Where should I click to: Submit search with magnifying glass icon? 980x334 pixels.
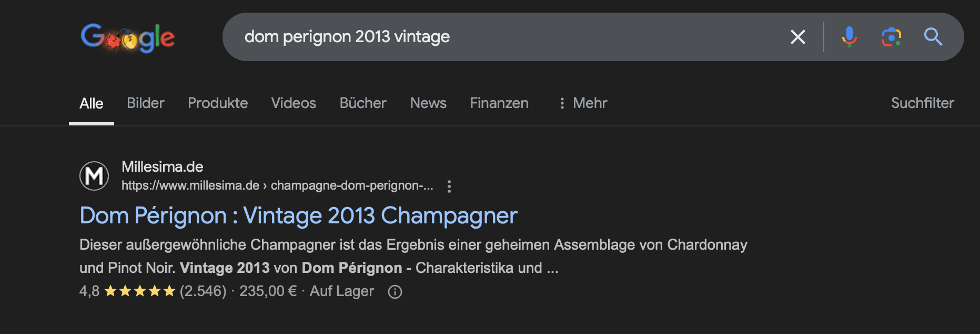[933, 37]
